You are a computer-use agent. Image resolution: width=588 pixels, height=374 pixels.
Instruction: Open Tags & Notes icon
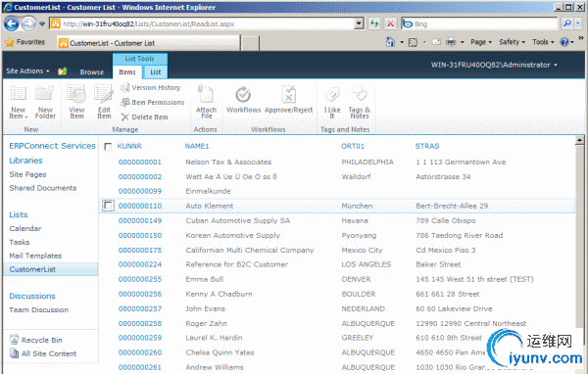(x=360, y=102)
